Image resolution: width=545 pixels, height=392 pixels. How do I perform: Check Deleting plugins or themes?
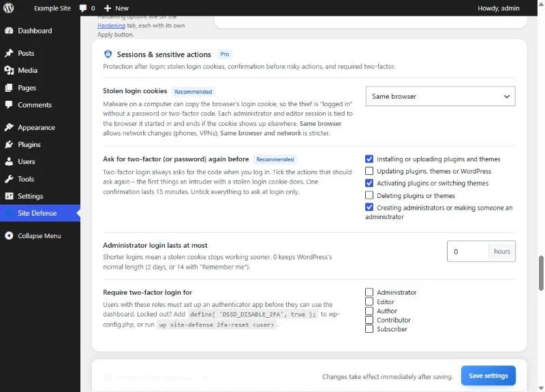pyautogui.click(x=369, y=195)
